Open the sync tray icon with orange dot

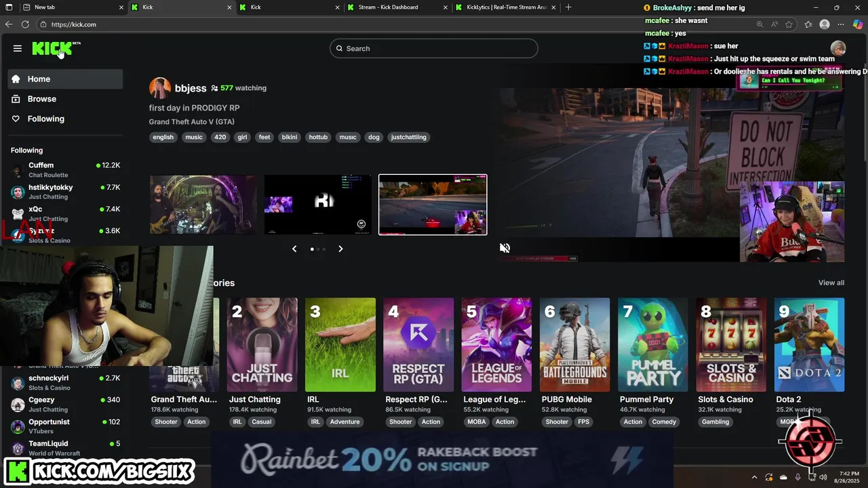(769, 477)
